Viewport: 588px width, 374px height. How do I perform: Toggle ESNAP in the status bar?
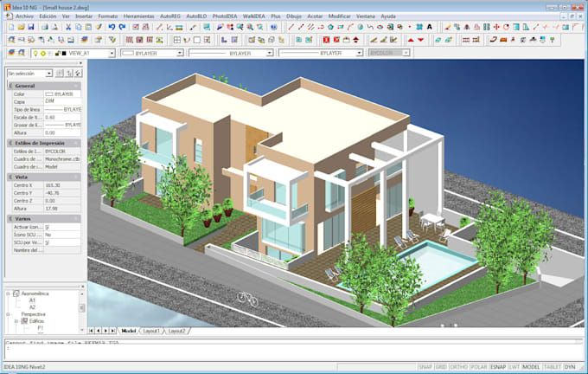click(x=498, y=367)
